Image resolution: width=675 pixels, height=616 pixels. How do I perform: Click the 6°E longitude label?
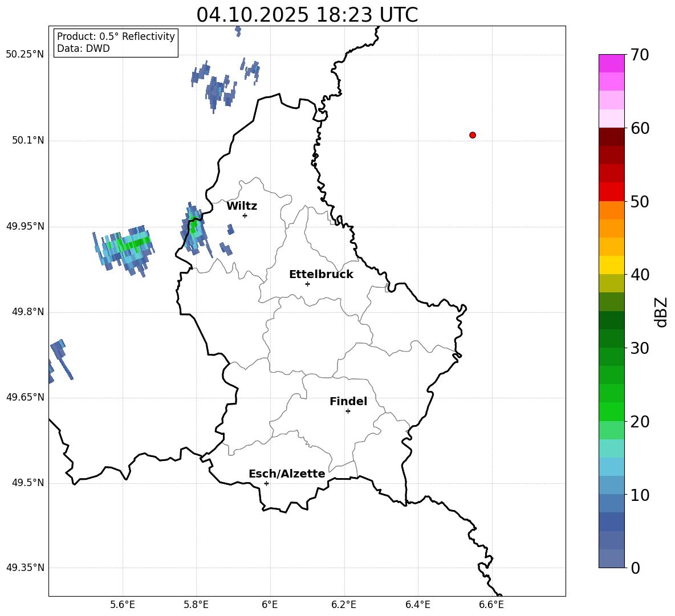(x=270, y=605)
